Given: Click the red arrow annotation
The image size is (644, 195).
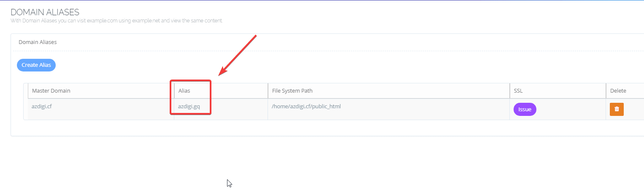Looking at the screenshot, I should click(x=238, y=55).
